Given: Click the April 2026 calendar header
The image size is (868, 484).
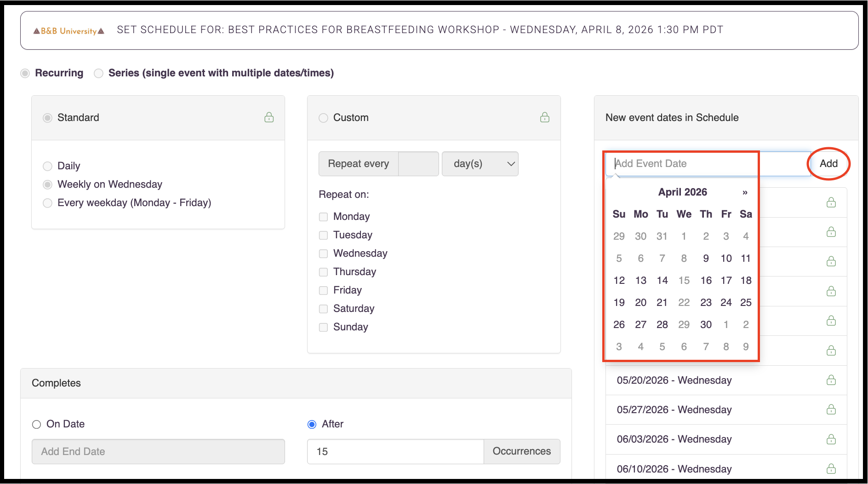Looking at the screenshot, I should 683,192.
